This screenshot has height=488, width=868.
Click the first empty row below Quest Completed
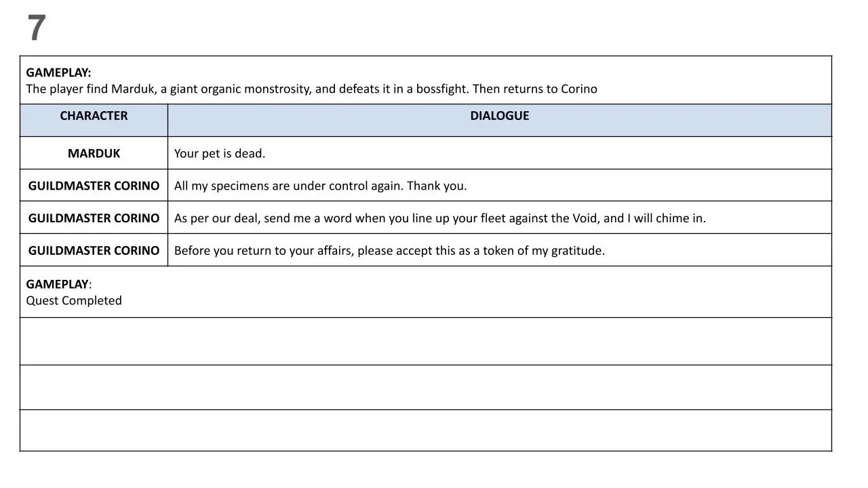[x=426, y=342]
